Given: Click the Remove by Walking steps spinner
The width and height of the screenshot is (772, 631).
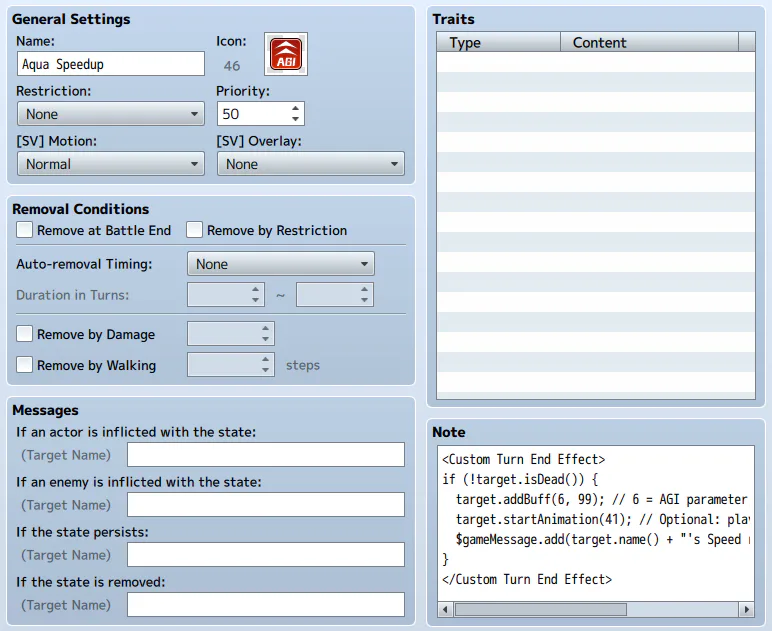Looking at the screenshot, I should pyautogui.click(x=231, y=365).
